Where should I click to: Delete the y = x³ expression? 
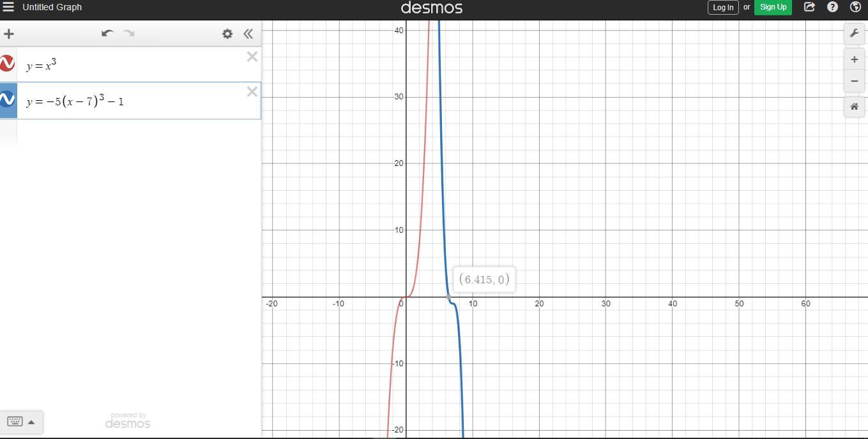click(252, 57)
